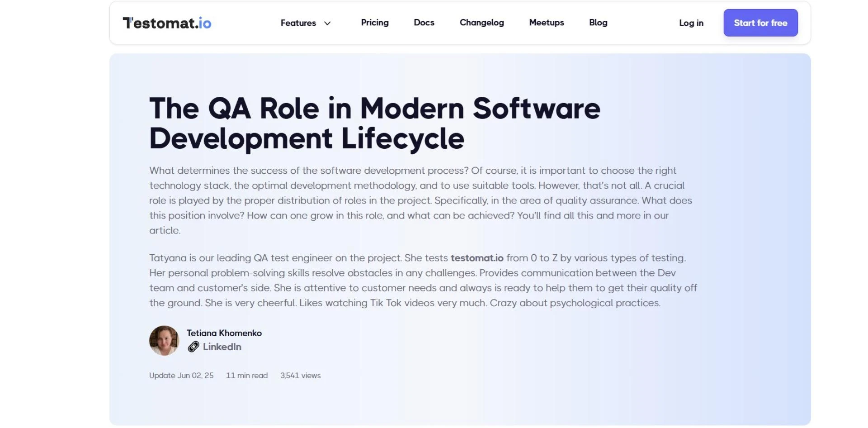Open the Changelog page
Image resolution: width=868 pixels, height=428 pixels.
click(481, 23)
